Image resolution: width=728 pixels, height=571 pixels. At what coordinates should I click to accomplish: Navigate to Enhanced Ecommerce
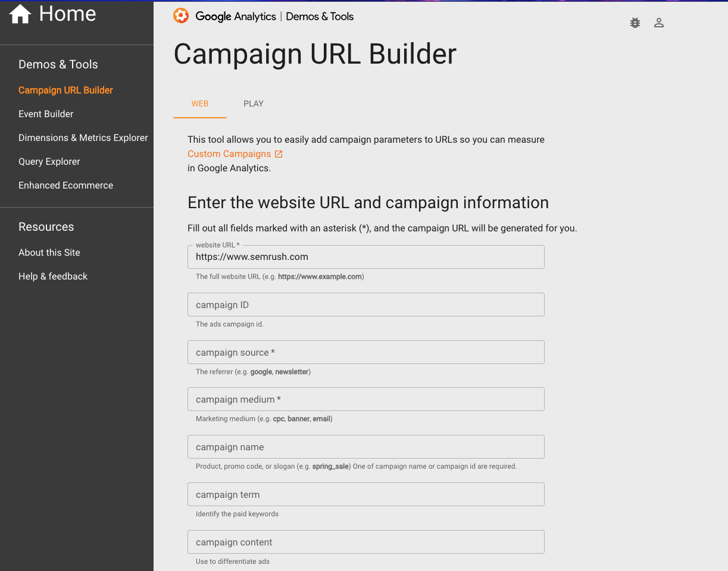[65, 186]
